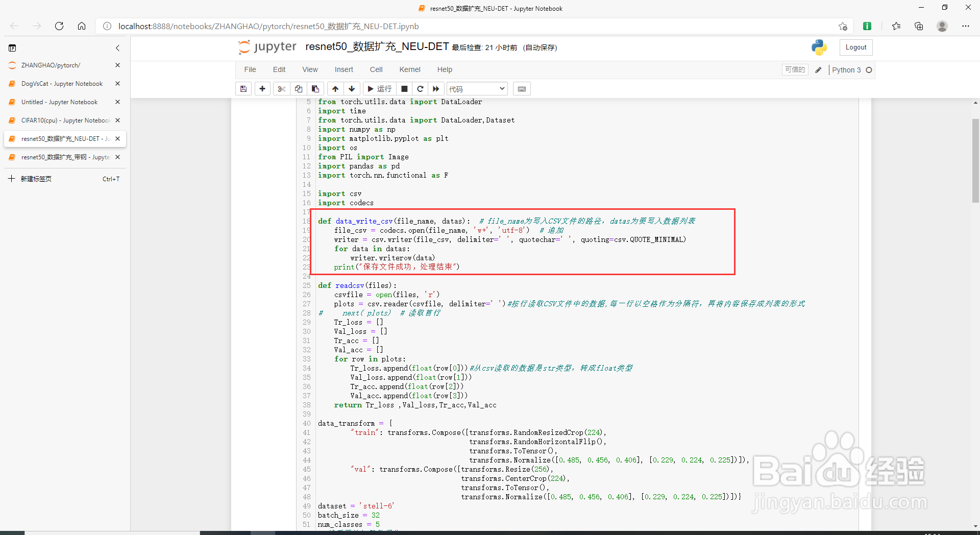Screen dimensions: 980x535
Task: Reload the page with refresh icon
Action: point(59,26)
